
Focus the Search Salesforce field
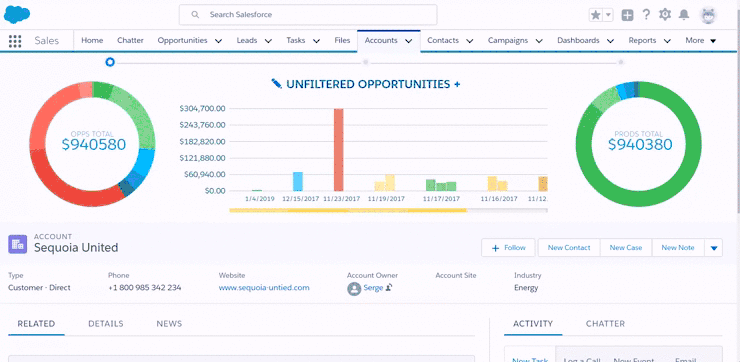308,15
